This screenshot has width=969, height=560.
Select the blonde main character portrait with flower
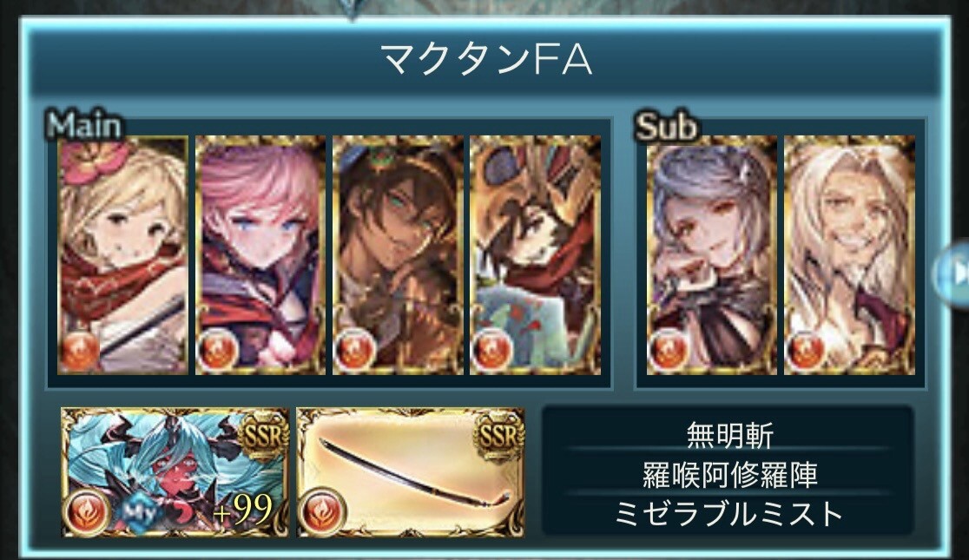123,255
